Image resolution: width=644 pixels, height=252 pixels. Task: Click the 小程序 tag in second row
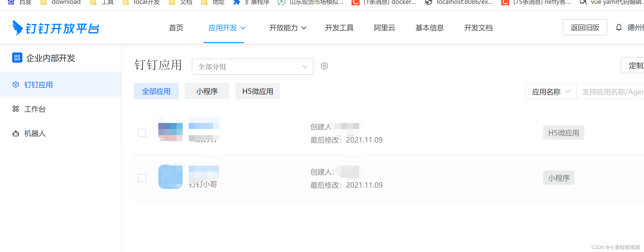tap(559, 178)
